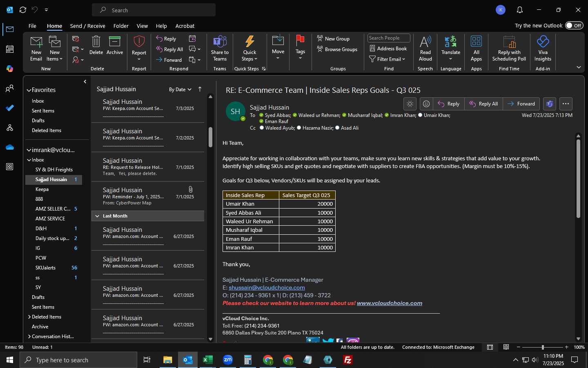Expand the Deleted Items folder
Viewport: 588px width, 368px height.
[x=29, y=317]
